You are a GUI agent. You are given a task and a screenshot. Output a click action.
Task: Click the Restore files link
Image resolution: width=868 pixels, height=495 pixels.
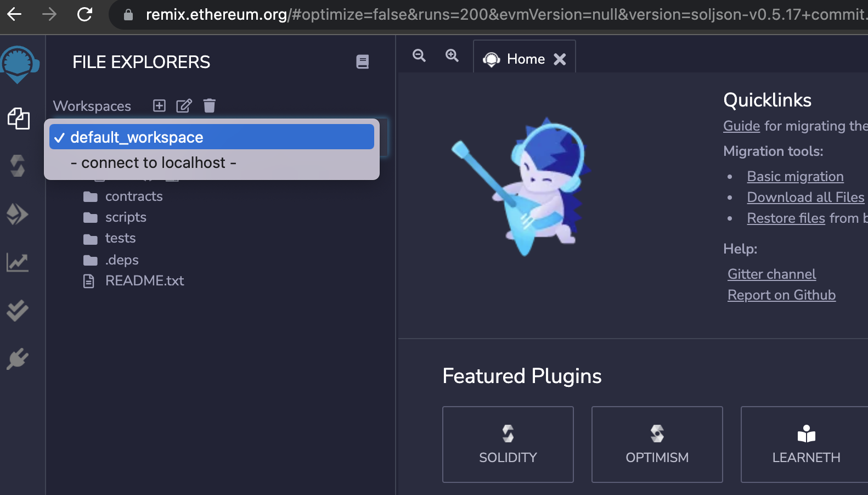click(786, 218)
